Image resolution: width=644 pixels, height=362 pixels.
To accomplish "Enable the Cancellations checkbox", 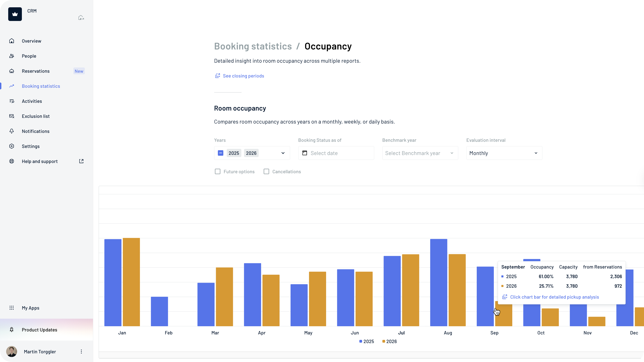I will pyautogui.click(x=266, y=171).
